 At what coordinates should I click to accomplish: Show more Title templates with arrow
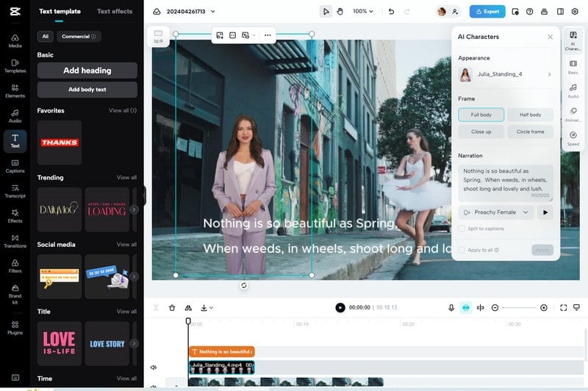134,344
